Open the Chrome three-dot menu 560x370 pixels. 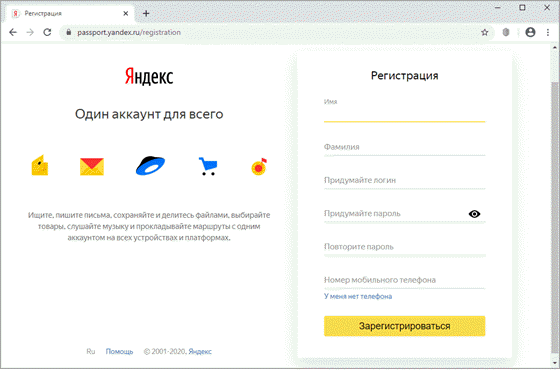(x=548, y=32)
